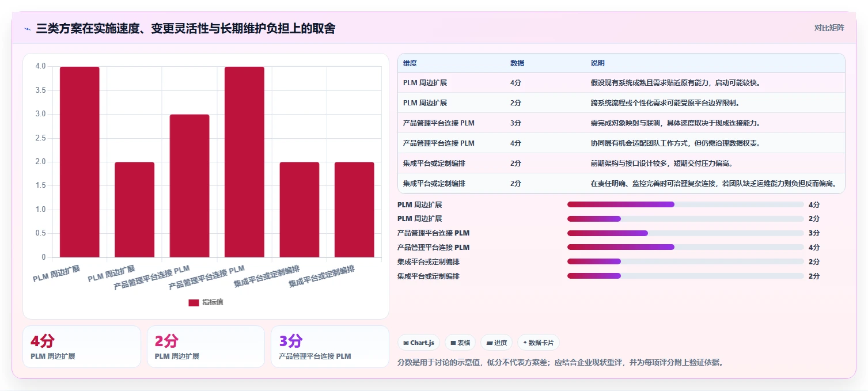Screen dimensions: 868x391
Task: Click the 0.5 label on the chart's y-axis
Action: 40,233
